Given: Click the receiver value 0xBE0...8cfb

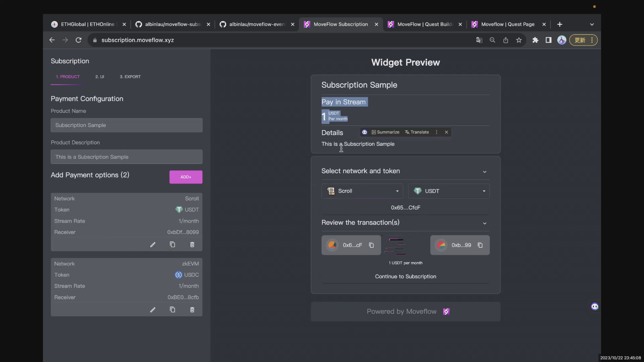Looking at the screenshot, I should [x=183, y=297].
